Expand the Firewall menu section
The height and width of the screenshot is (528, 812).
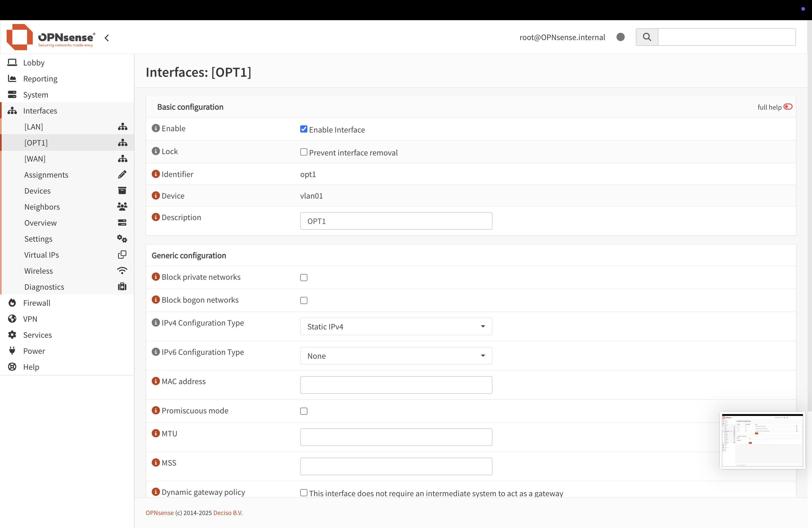coord(37,303)
